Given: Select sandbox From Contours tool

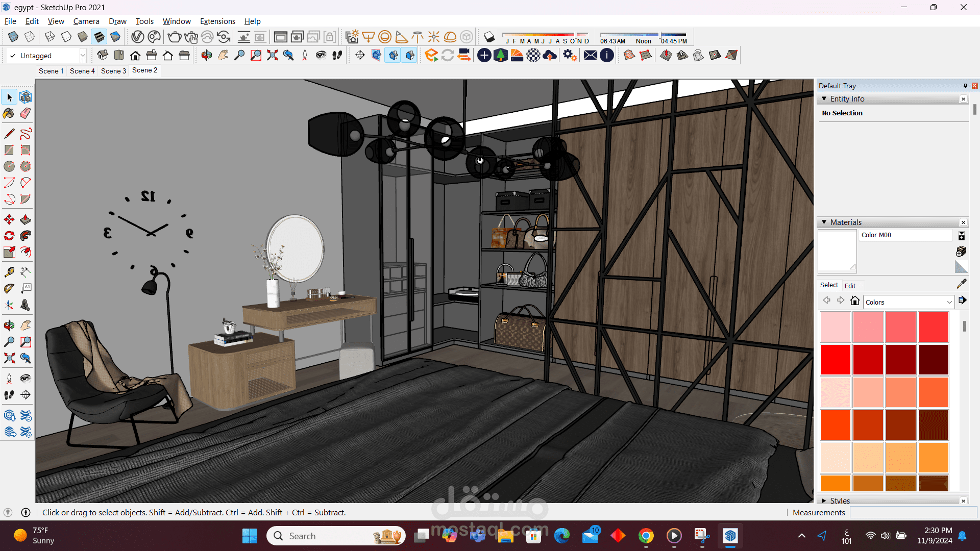Looking at the screenshot, I should (629, 55).
